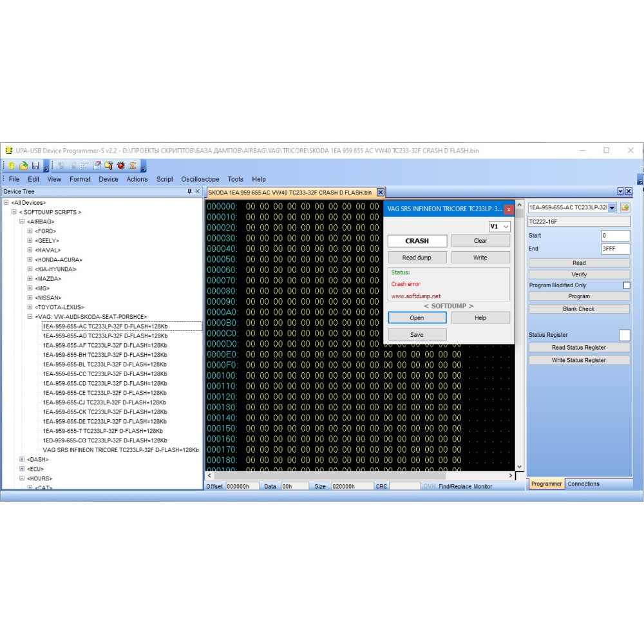Click the greyed copy icon in toolbar
The image size is (644, 644).
pyautogui.click(x=61, y=166)
